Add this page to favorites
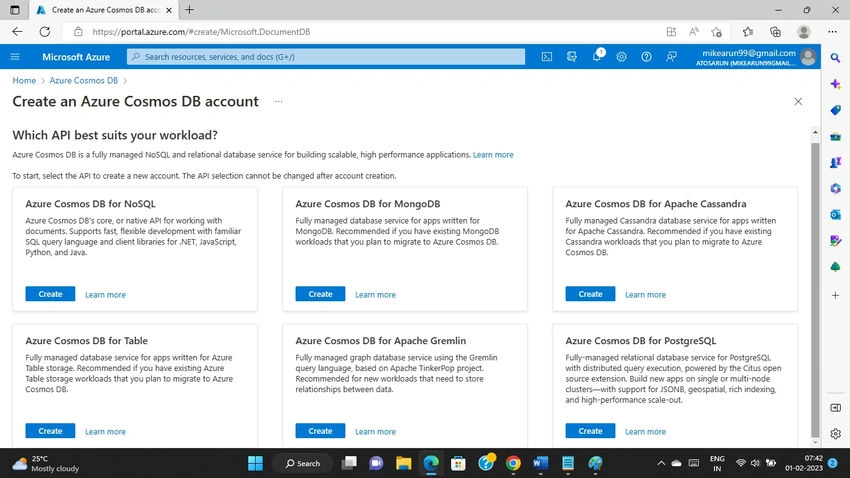 pos(717,31)
